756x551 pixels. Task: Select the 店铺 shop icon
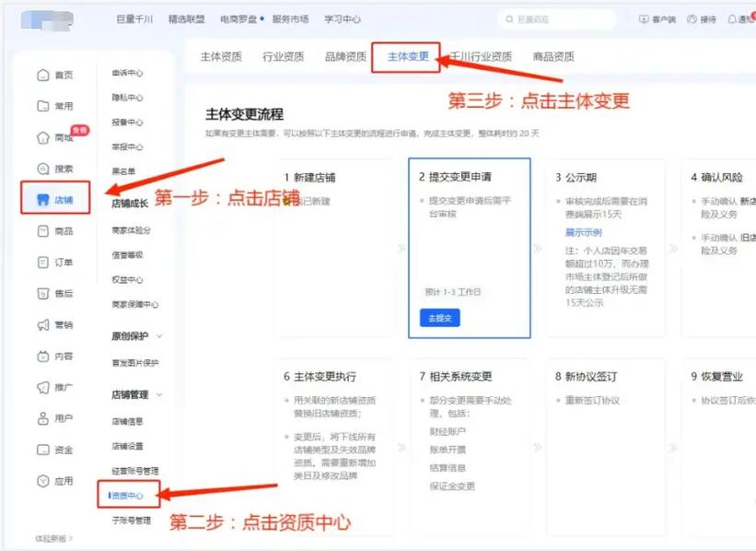[x=43, y=199]
